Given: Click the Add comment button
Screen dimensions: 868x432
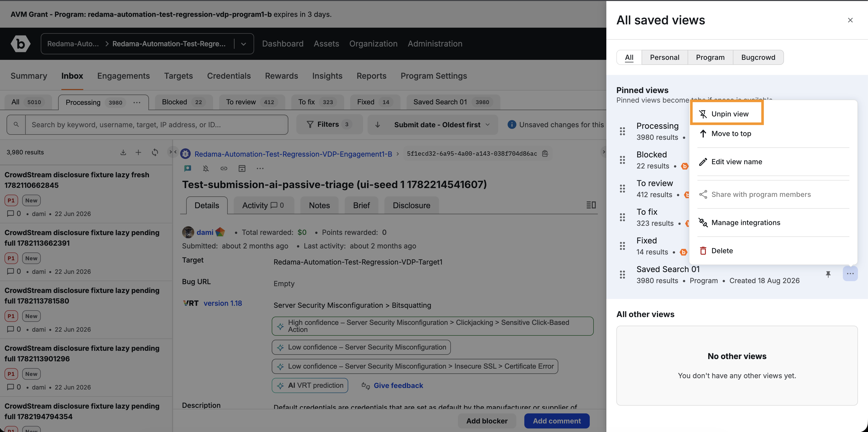Looking at the screenshot, I should (557, 421).
